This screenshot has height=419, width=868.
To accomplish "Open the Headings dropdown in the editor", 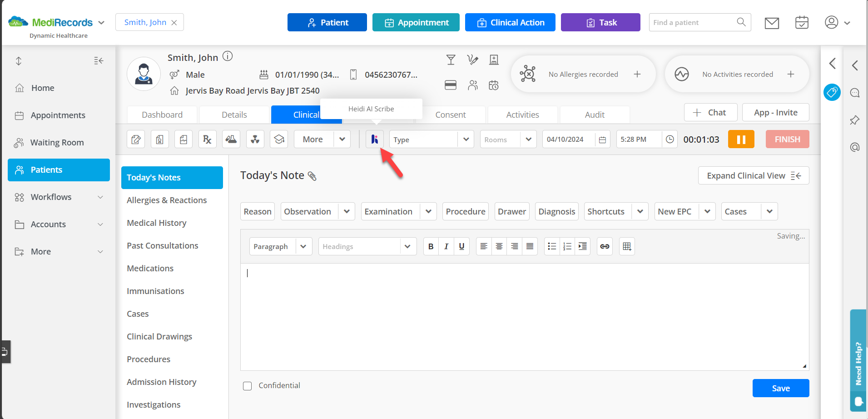I will 367,246.
